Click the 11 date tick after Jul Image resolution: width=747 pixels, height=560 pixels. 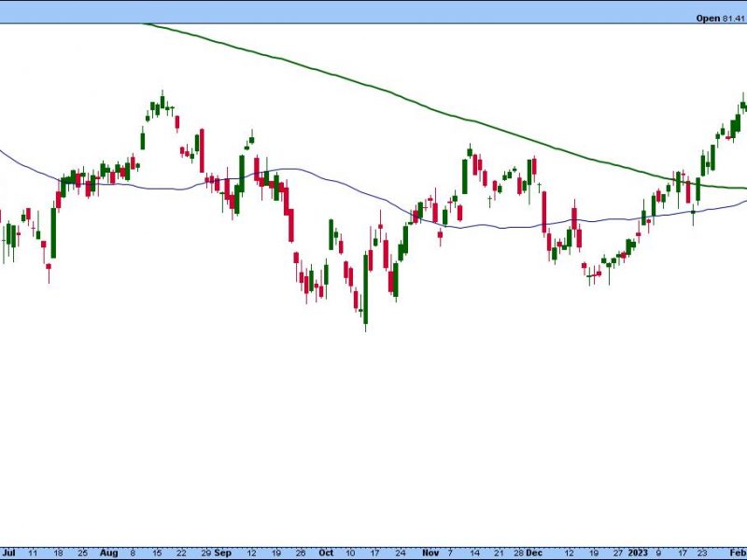(33, 553)
